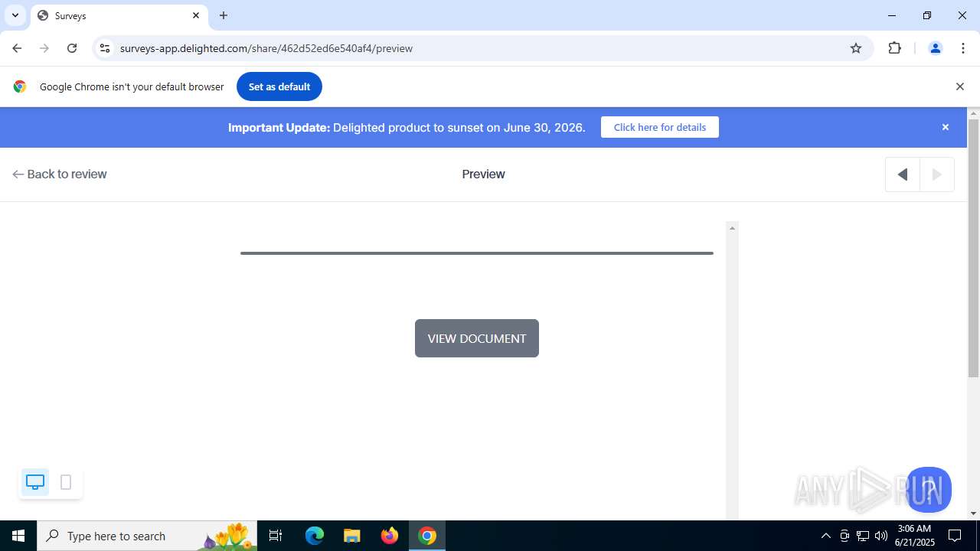Reload the current page
This screenshot has height=551, width=980.
tap(72, 48)
